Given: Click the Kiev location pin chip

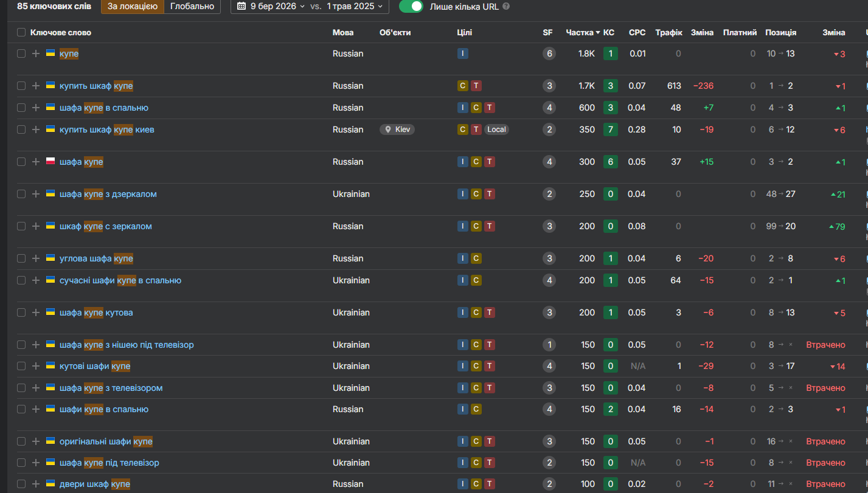Looking at the screenshot, I should point(397,129).
